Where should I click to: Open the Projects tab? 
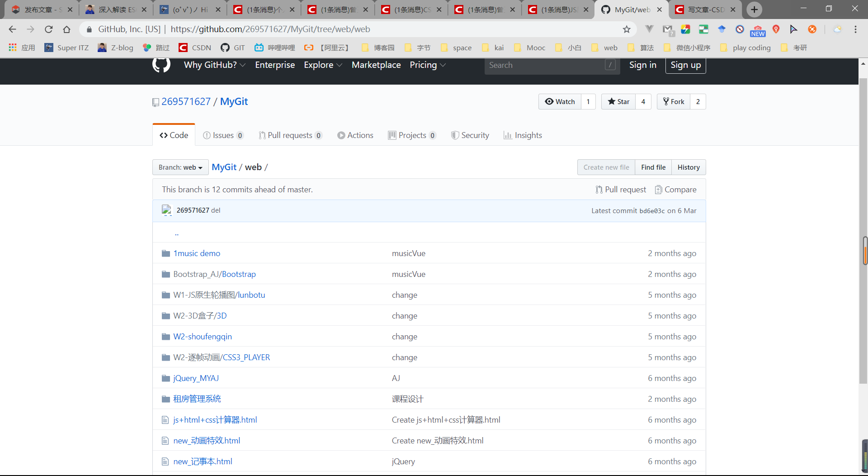pyautogui.click(x=412, y=135)
